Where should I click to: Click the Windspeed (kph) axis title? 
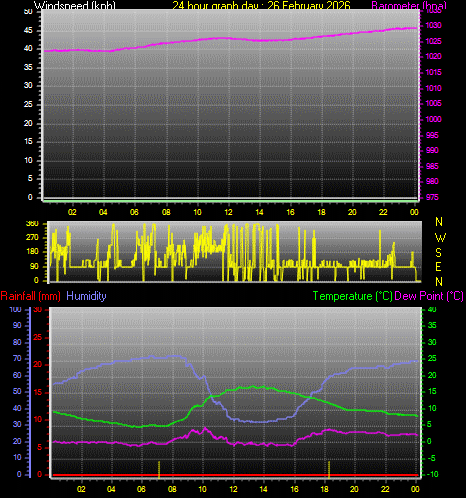[75, 5]
